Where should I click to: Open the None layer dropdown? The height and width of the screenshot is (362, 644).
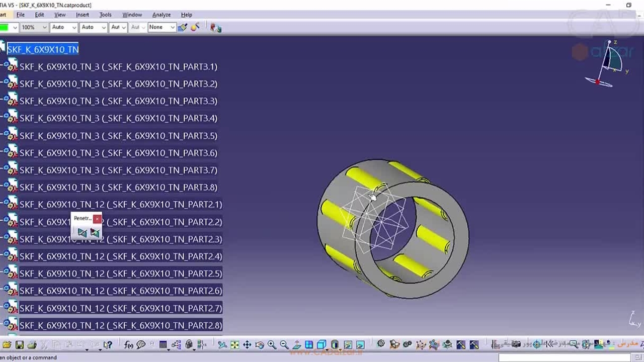click(173, 27)
